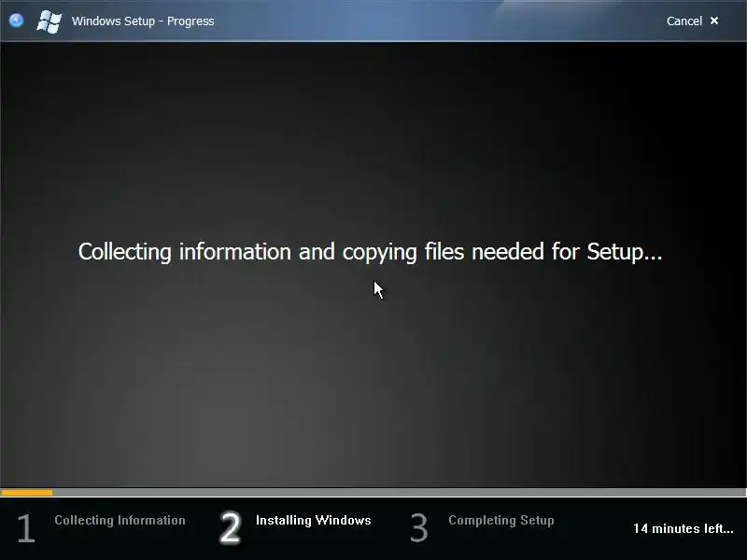Click the Windows flag logo icon
This screenshot has width=747, height=560.
click(49, 21)
